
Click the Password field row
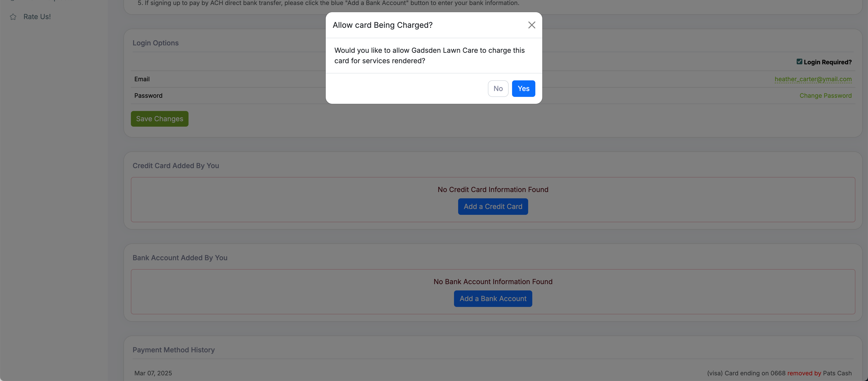tap(148, 95)
